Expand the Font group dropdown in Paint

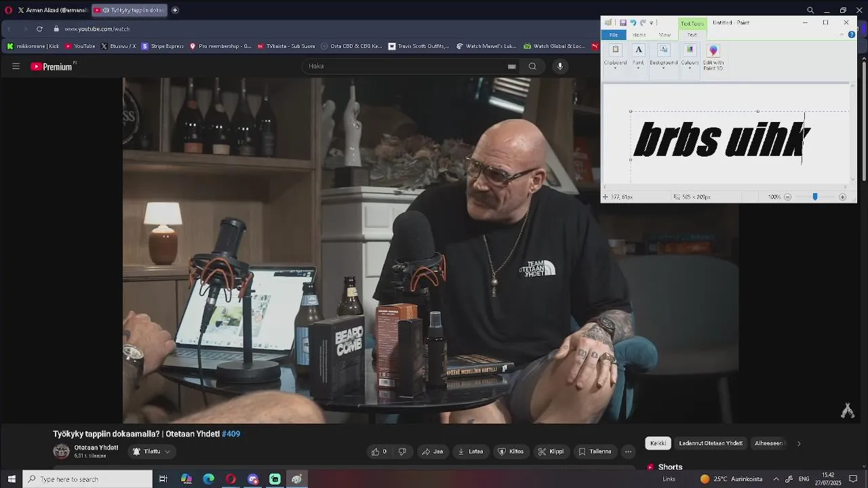point(638,57)
